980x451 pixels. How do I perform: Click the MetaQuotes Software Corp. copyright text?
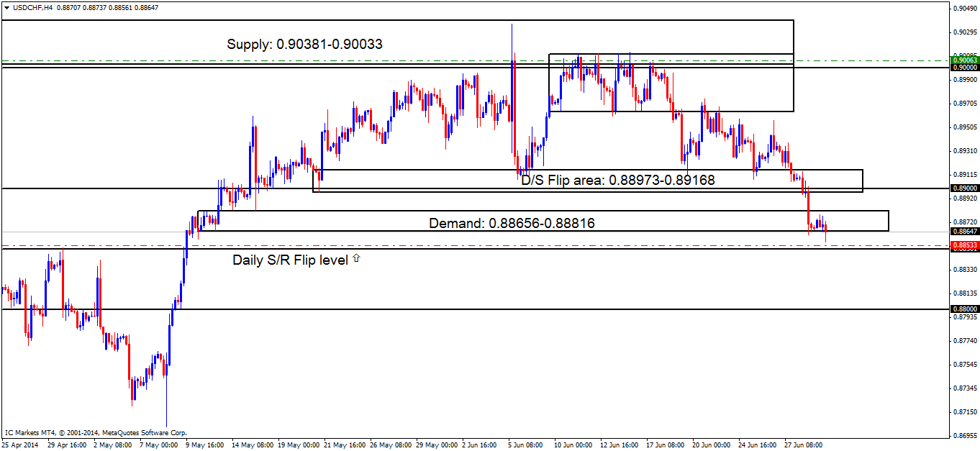point(96,433)
